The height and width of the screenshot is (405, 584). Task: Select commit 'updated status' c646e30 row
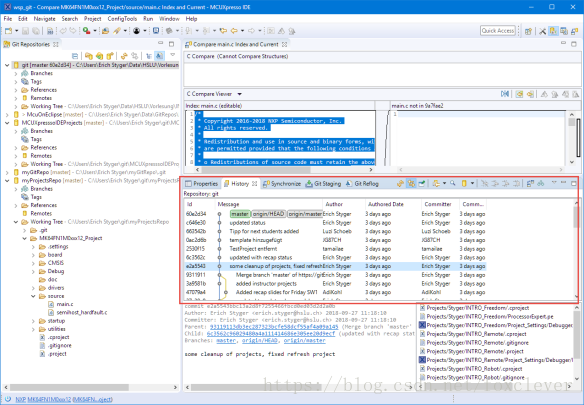(335, 223)
